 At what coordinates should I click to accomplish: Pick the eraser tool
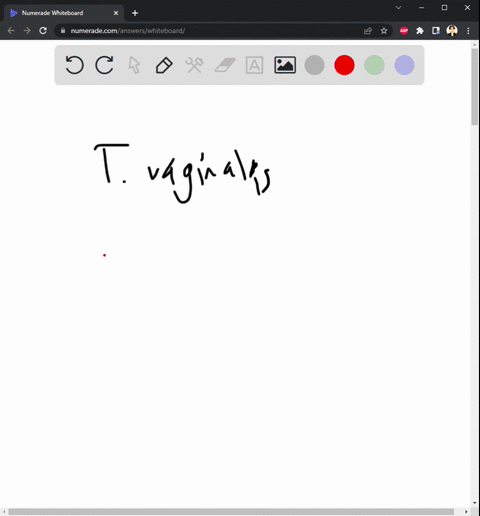pyautogui.click(x=225, y=65)
